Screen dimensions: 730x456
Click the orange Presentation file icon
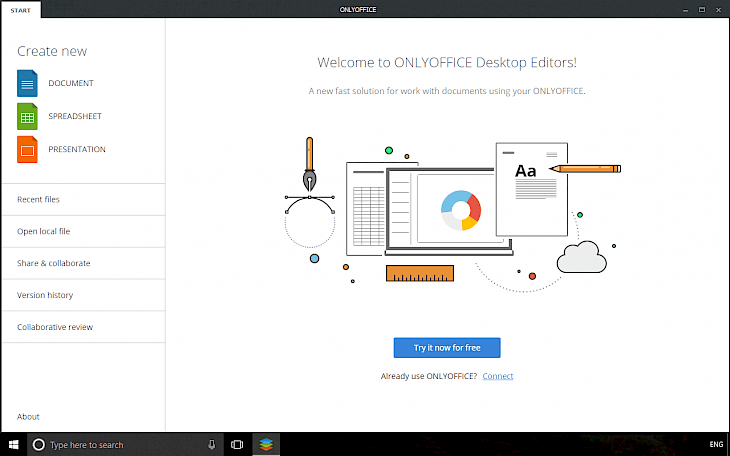[x=27, y=150]
